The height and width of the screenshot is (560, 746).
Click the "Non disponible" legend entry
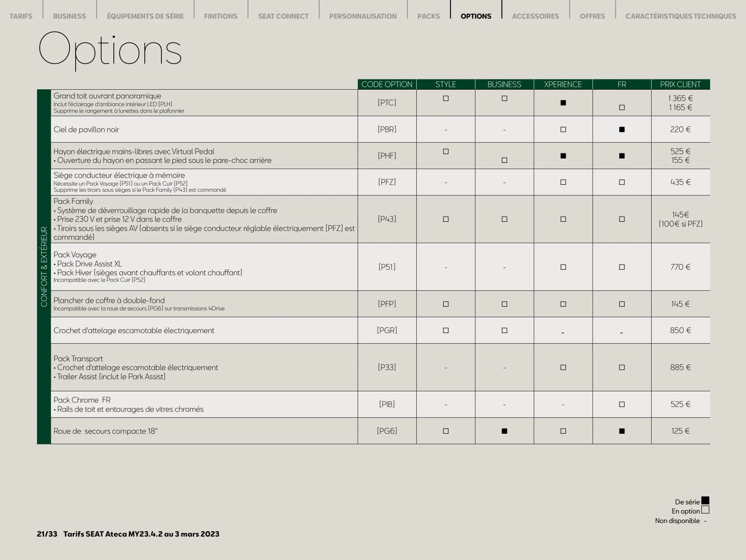click(x=681, y=521)
